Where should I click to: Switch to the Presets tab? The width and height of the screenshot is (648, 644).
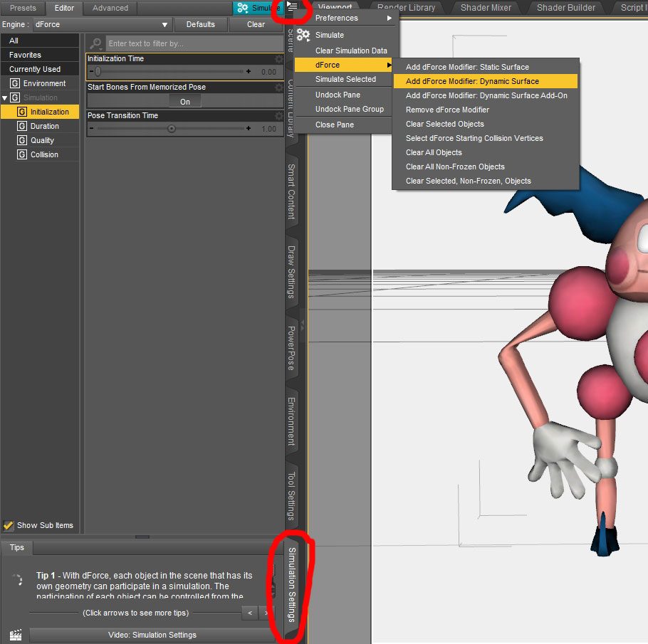pyautogui.click(x=23, y=8)
